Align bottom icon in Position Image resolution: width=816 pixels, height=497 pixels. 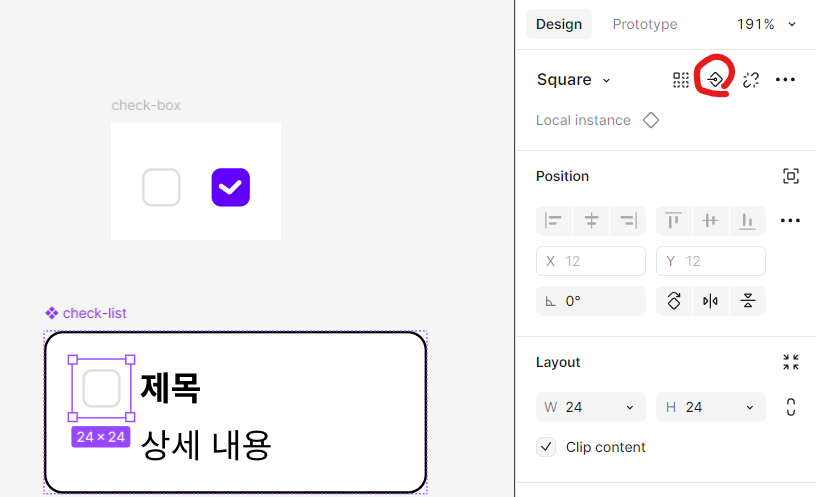pyautogui.click(x=748, y=221)
